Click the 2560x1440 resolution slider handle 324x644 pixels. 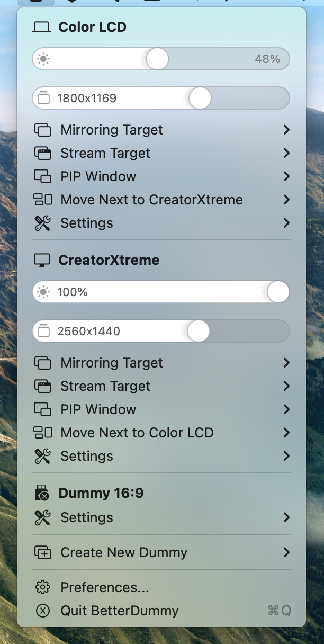tap(198, 331)
